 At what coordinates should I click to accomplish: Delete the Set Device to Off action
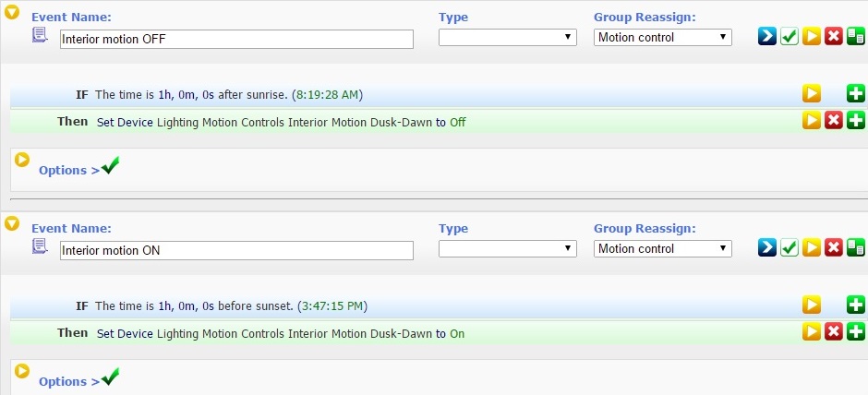pyautogui.click(x=834, y=121)
